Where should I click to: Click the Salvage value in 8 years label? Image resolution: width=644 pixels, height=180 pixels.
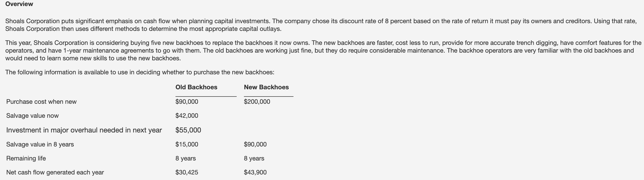pyautogui.click(x=40, y=144)
